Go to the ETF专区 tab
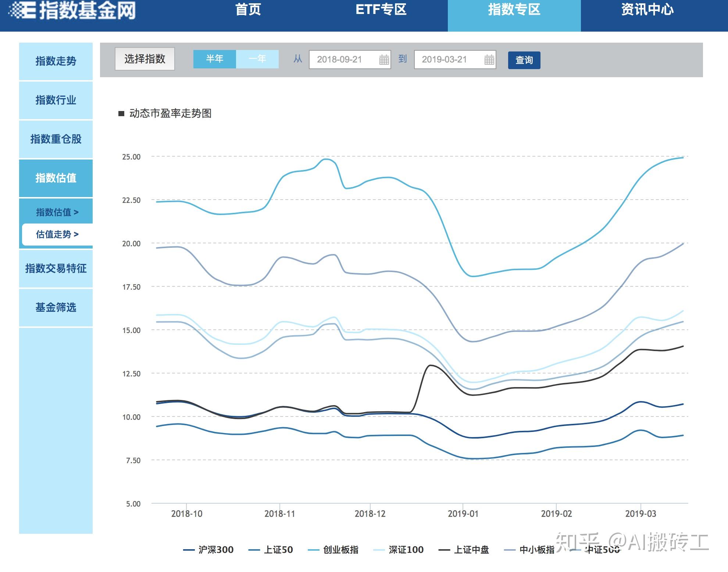Image resolution: width=728 pixels, height=572 pixels. point(381,10)
